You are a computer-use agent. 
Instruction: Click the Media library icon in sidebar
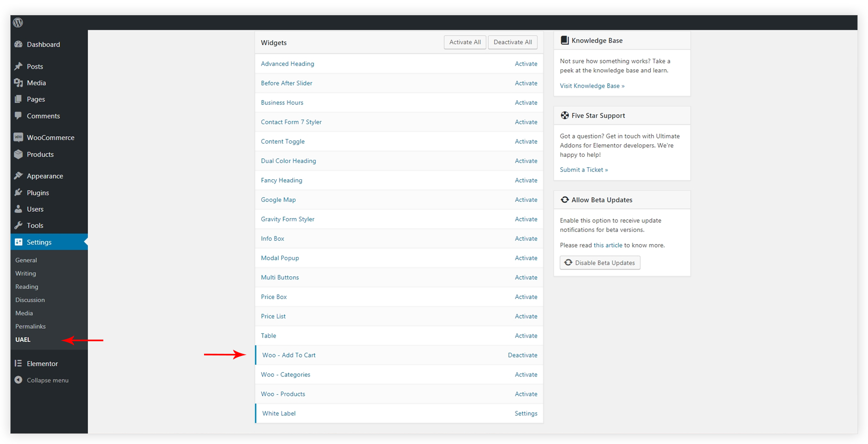(18, 83)
